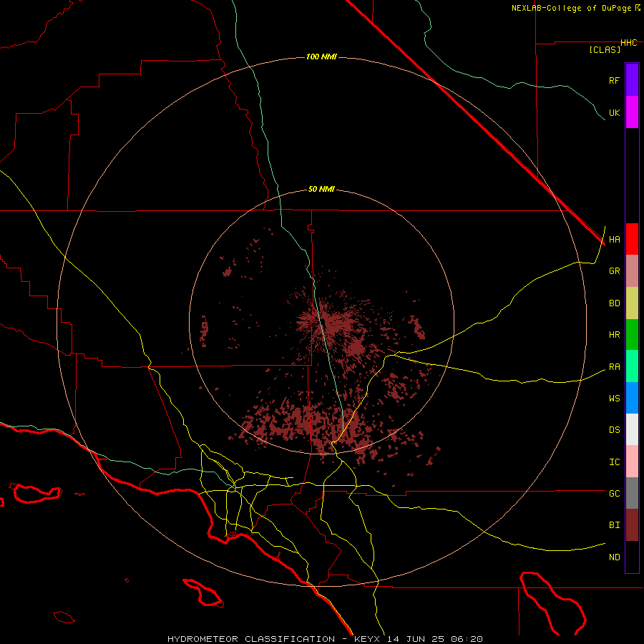The width and height of the screenshot is (644, 644).
Task: Click the '14 JUN 25' date text
Action: (x=416, y=639)
